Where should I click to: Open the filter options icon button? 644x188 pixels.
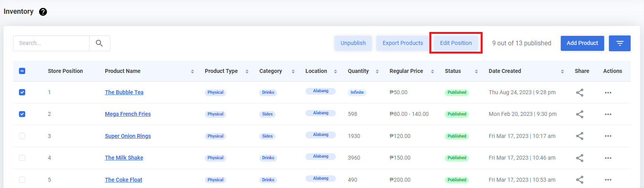[x=619, y=43]
